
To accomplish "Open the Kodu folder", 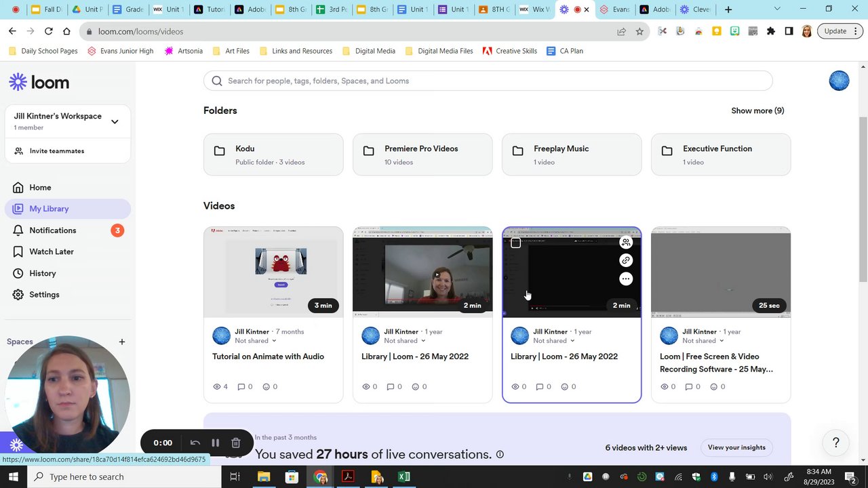I will [x=273, y=155].
